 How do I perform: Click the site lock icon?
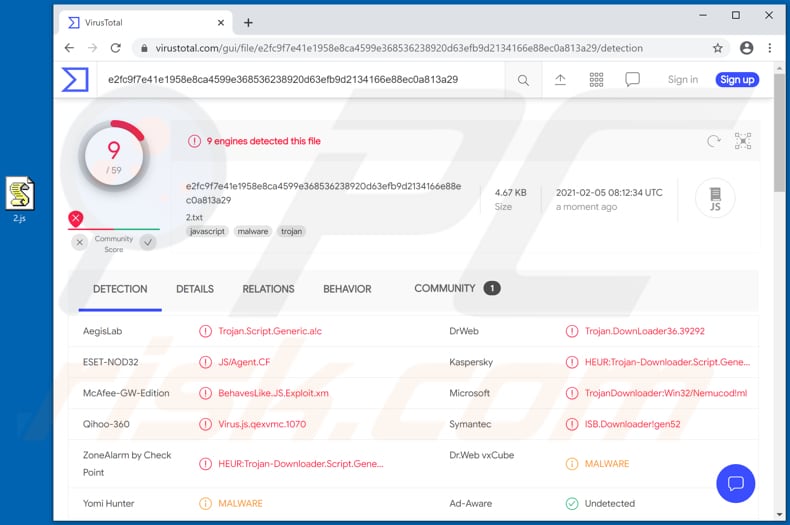coord(144,48)
